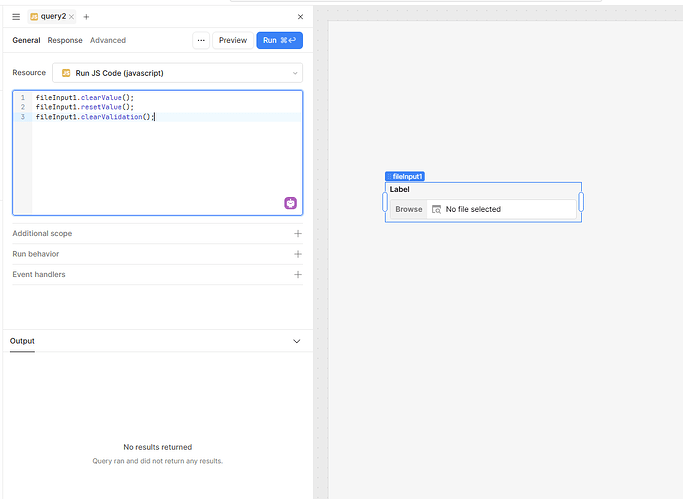Select the Output tab

(22, 341)
